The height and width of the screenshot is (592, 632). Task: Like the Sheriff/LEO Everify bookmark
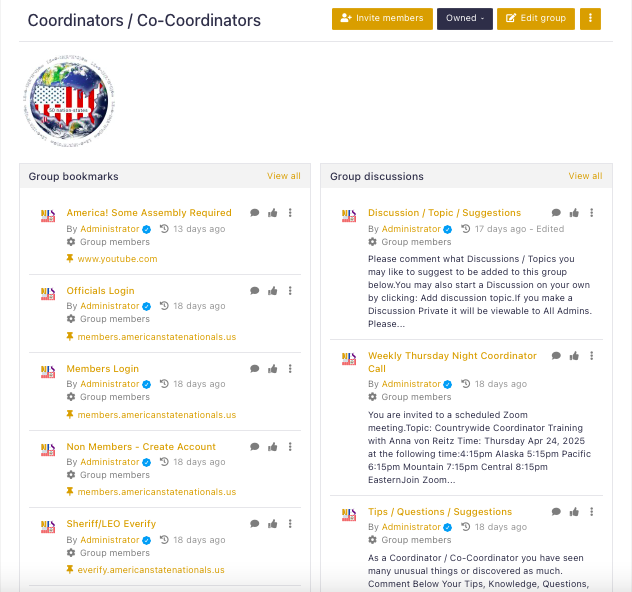pyautogui.click(x=273, y=523)
